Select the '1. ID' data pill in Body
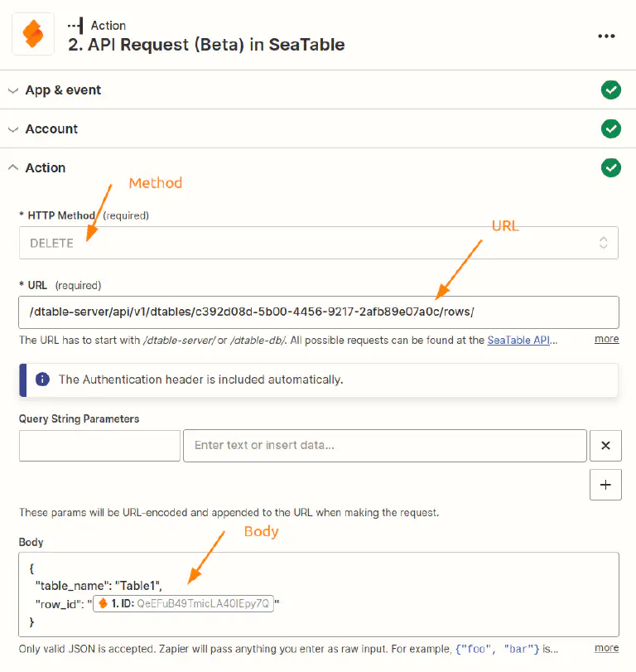 coord(184,603)
